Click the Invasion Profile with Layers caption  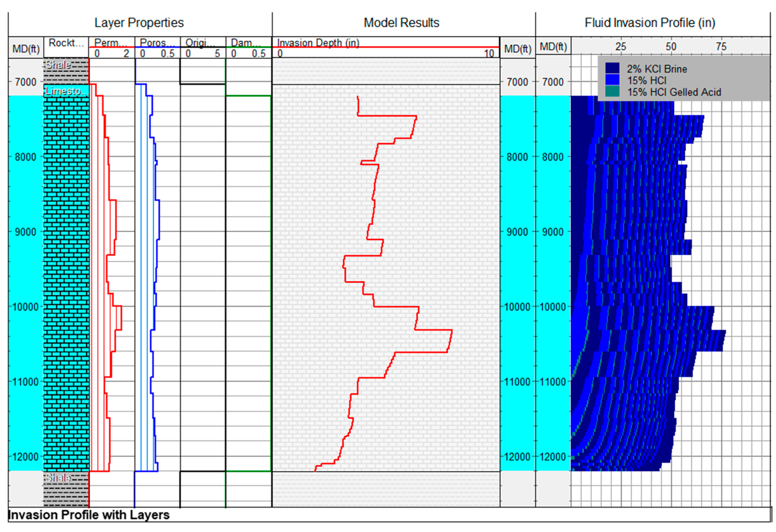[89, 515]
